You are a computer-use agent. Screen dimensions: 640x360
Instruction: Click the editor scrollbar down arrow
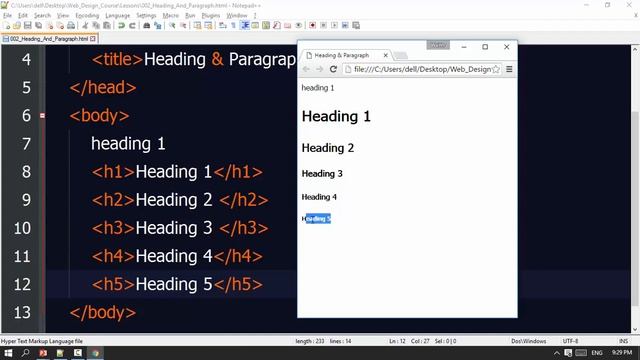pos(635,329)
